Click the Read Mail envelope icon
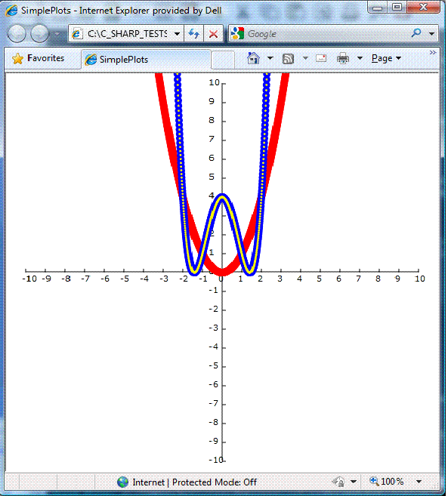Image resolution: width=448 pixels, height=496 pixels. [321, 58]
